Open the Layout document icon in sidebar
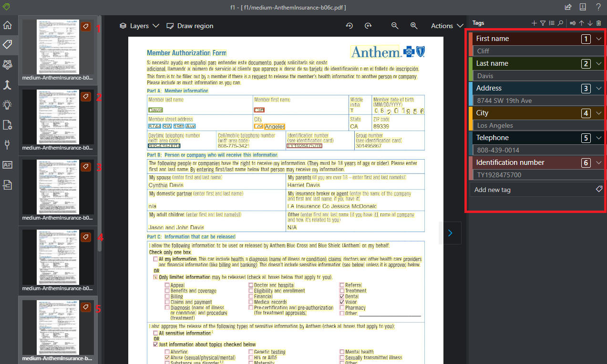607x364 pixels. click(8, 185)
